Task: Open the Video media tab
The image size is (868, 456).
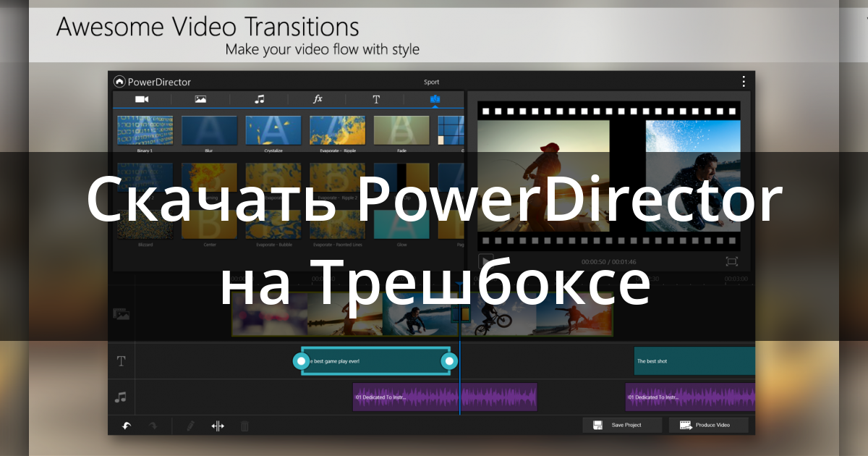Action: [142, 99]
